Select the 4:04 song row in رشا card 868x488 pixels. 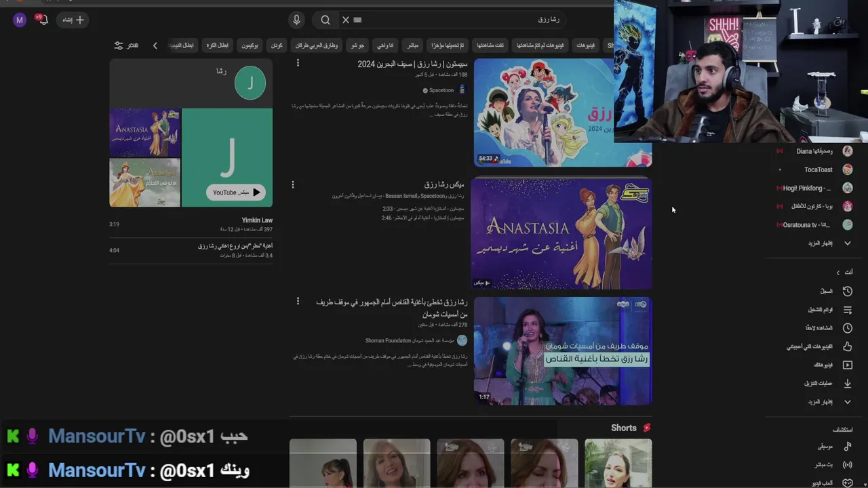click(191, 250)
